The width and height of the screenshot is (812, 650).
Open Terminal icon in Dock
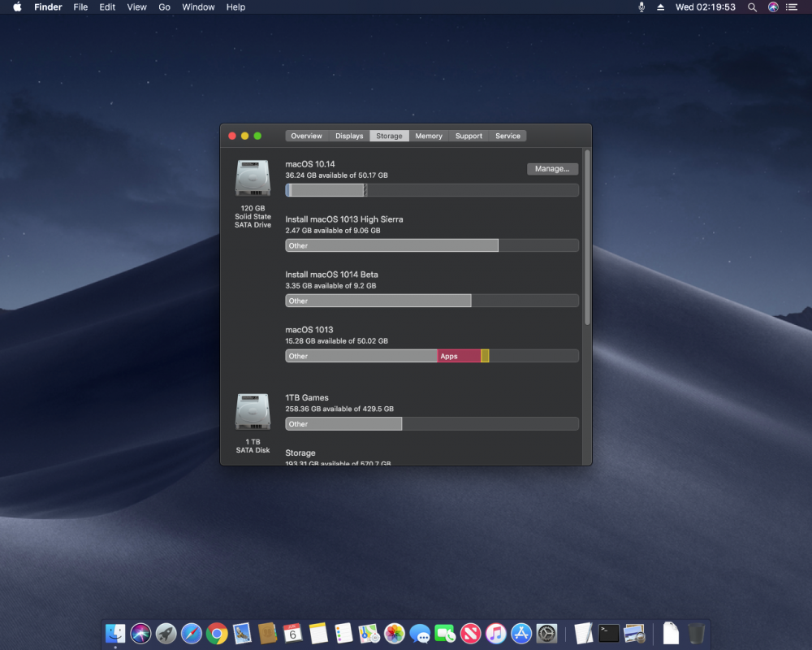(609, 633)
